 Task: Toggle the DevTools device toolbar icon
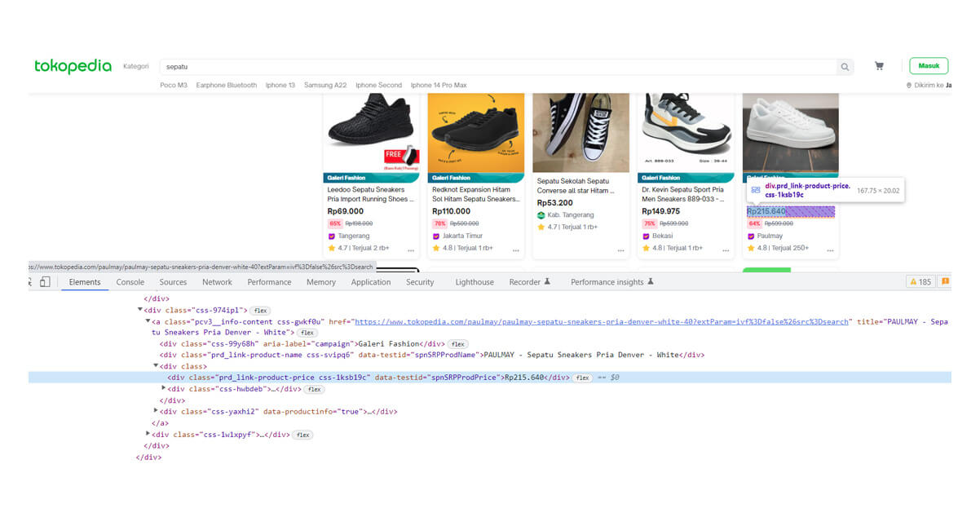pos(45,282)
